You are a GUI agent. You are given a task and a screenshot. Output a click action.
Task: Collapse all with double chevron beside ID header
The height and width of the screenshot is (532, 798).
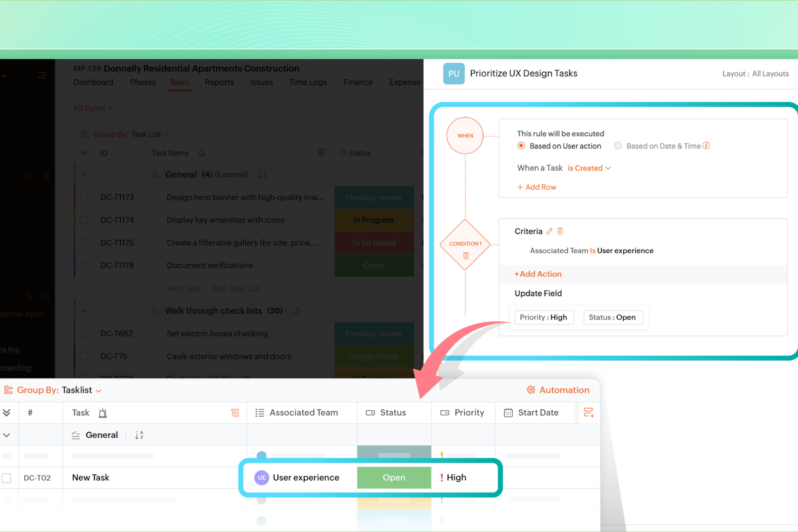pos(84,153)
